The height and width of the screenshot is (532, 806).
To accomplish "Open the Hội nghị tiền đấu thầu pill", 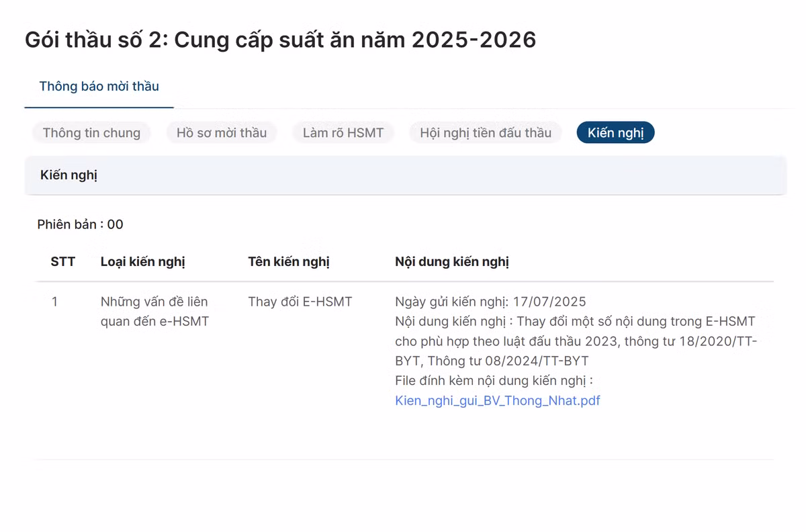I will [486, 133].
